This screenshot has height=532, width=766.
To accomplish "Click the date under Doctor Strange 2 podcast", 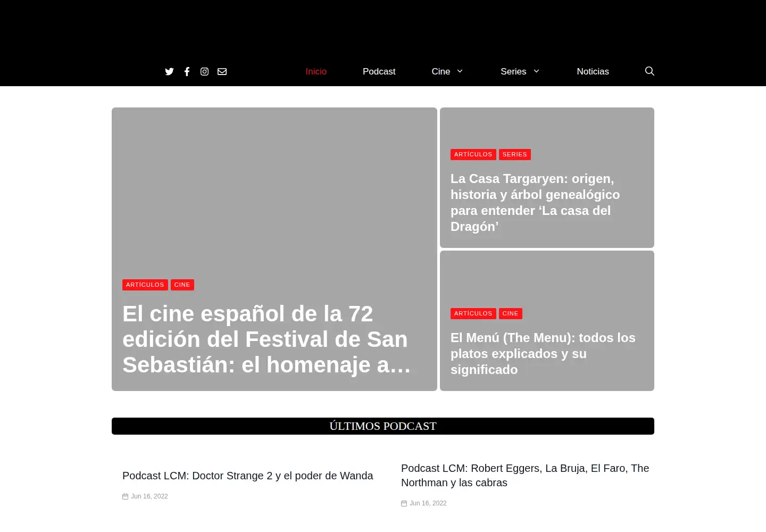I will (x=149, y=496).
